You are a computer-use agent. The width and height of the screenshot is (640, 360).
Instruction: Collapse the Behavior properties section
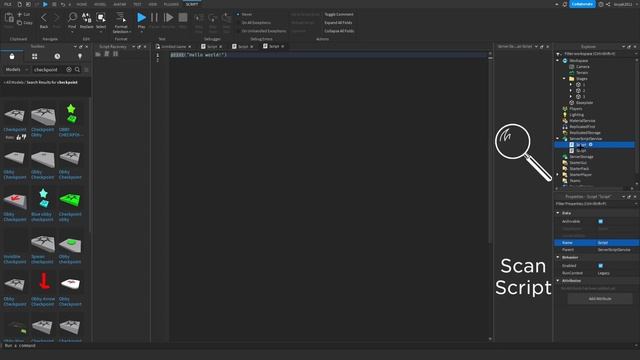(558, 258)
